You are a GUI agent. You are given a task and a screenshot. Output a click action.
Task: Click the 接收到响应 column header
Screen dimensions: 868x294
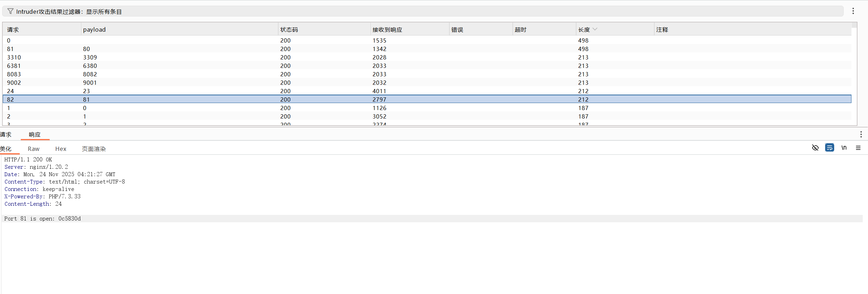387,30
